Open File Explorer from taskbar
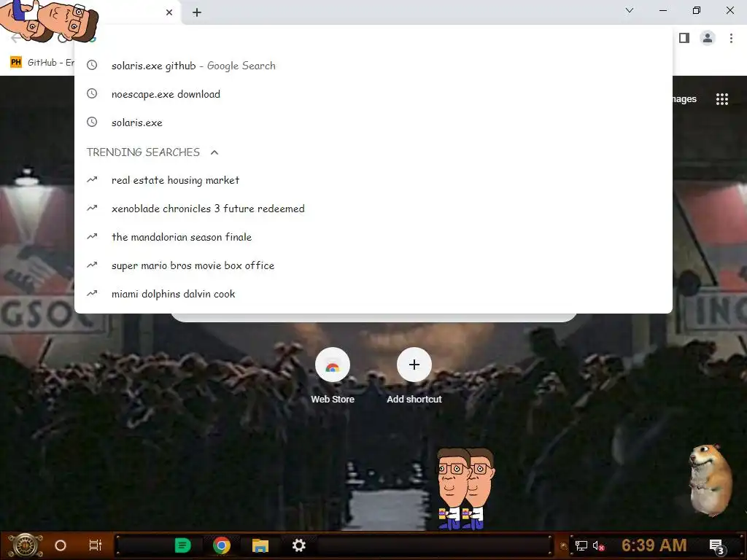Viewport: 747px width, 560px height. coord(260,545)
